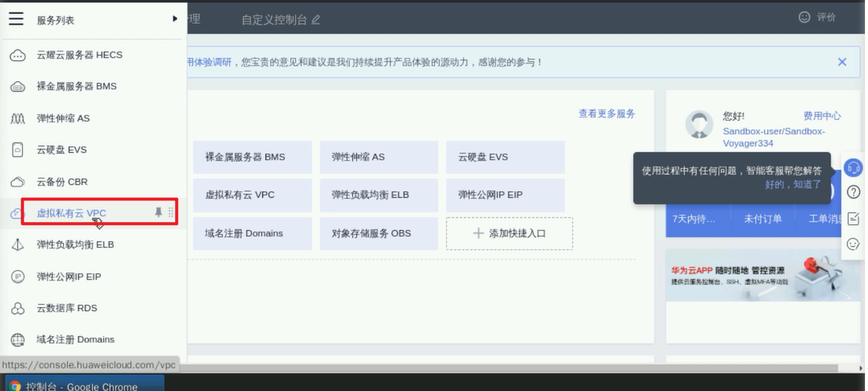The width and height of the screenshot is (868, 391).
Task: Click the load balancer ELB icon
Action: [x=18, y=245]
